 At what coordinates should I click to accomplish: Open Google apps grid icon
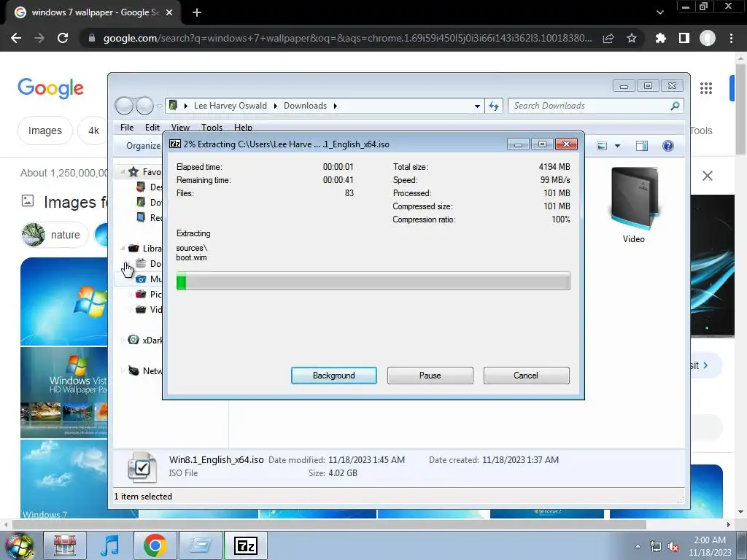coord(706,87)
